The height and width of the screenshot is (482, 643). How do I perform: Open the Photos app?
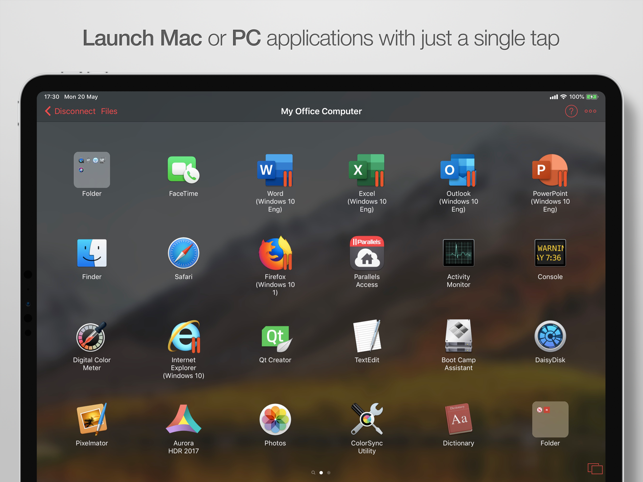275,419
